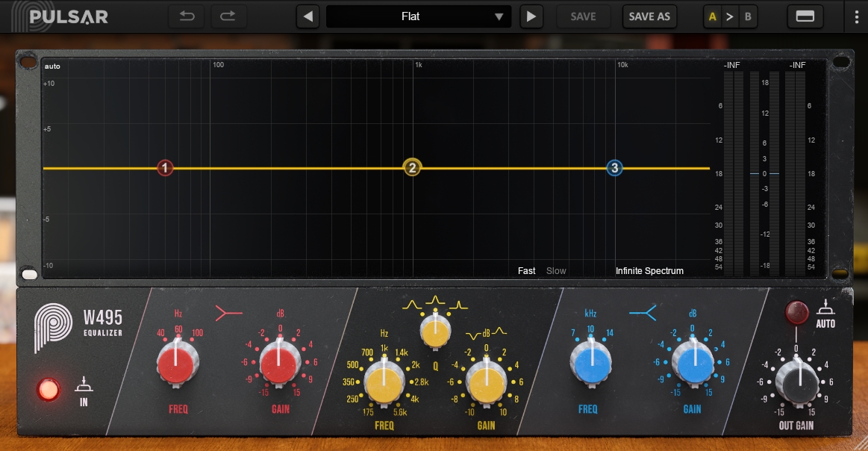The height and width of the screenshot is (451, 868).
Task: Select the A state slot
Action: pyautogui.click(x=713, y=16)
